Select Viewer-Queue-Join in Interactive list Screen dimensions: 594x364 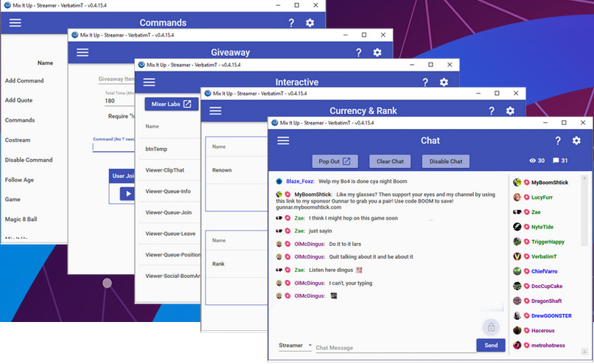point(168,212)
